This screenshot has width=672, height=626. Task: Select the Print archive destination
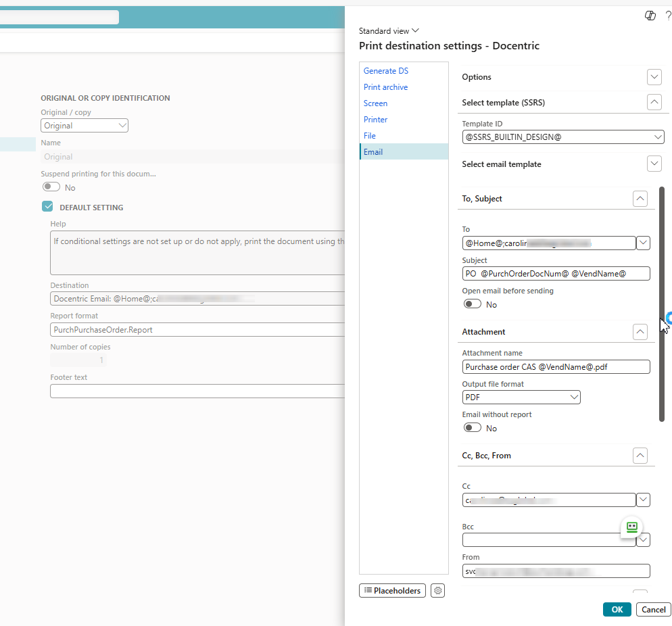coord(385,87)
